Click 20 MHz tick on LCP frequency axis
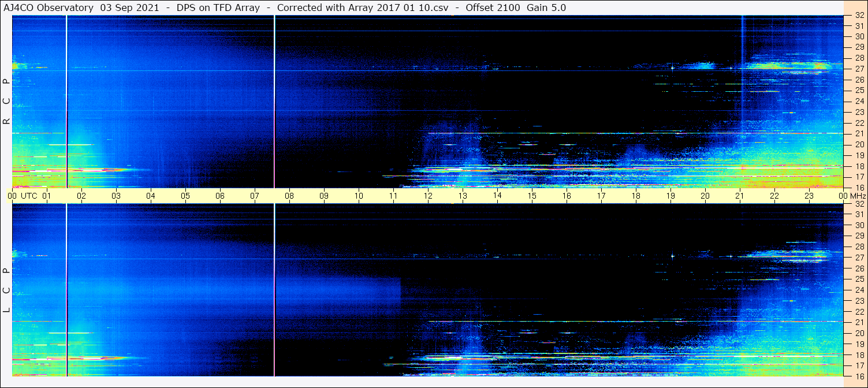This screenshot has height=388, width=868. coord(859,333)
